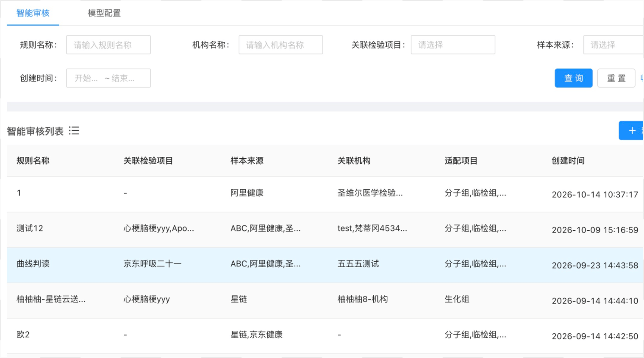
Task: Click 阿里健康 sample source cell
Action: (247, 193)
